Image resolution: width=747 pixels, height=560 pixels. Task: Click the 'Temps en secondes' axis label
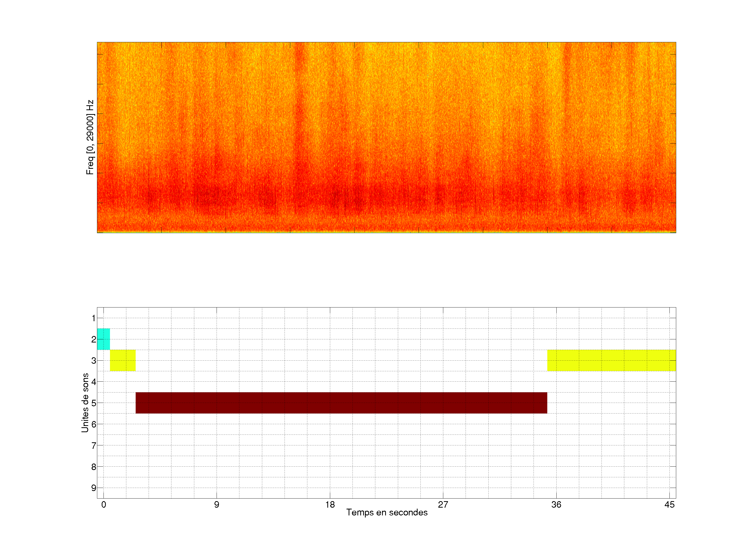click(387, 512)
